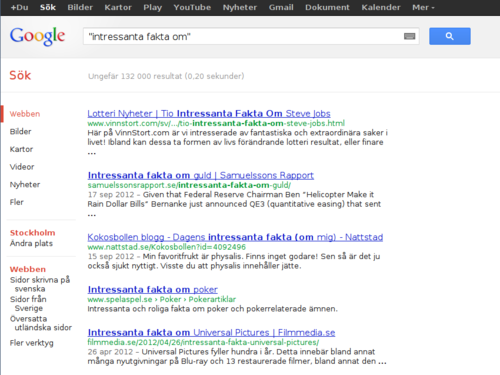Open result Intressanta fakta om guld Samuelssons Rapport
500x375 pixels.
[201, 175]
